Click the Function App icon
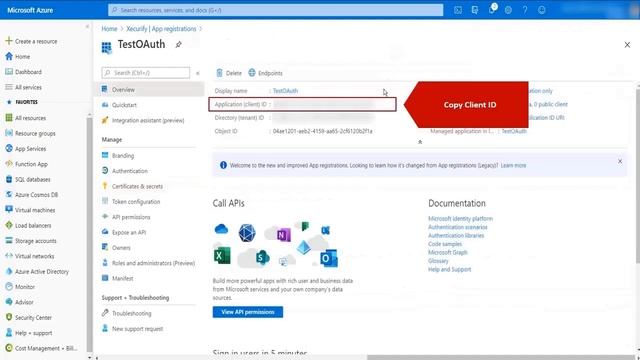Screen dimensions: 640x360 click(9, 164)
